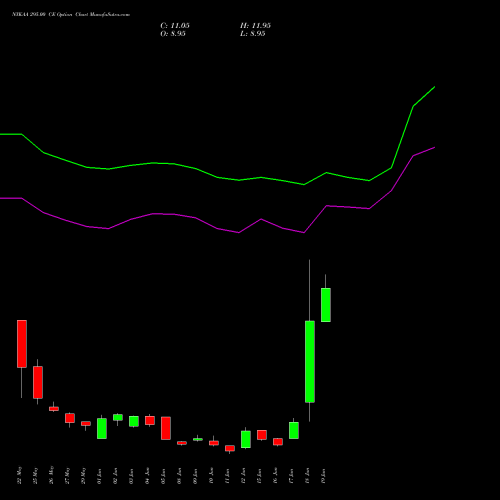
Task: Click the chart title text at top-left
Action: pos(71,15)
